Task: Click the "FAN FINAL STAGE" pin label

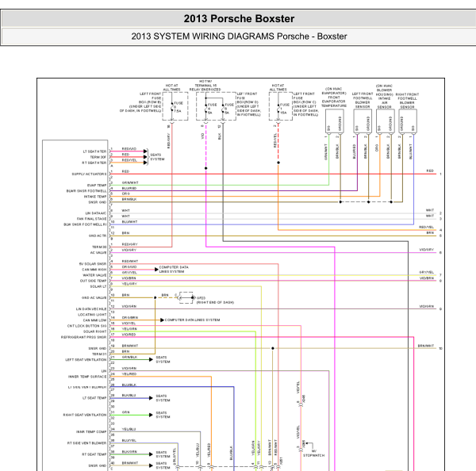Action: coord(92,219)
